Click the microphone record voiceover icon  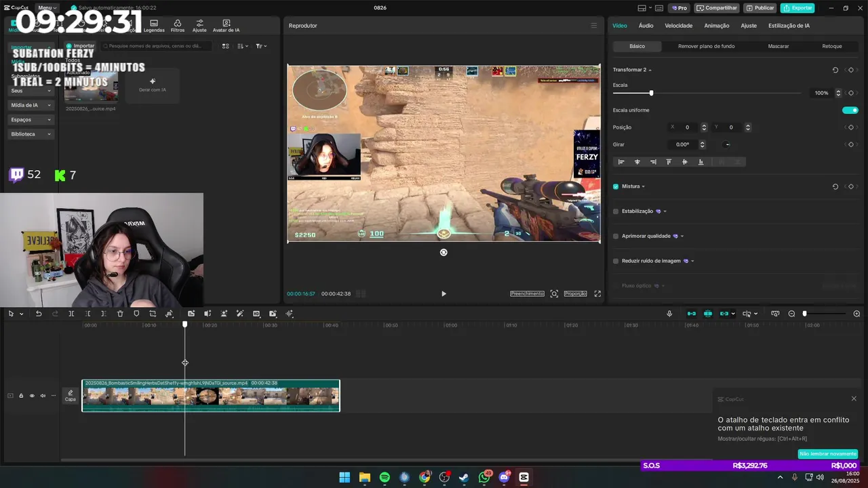669,314
